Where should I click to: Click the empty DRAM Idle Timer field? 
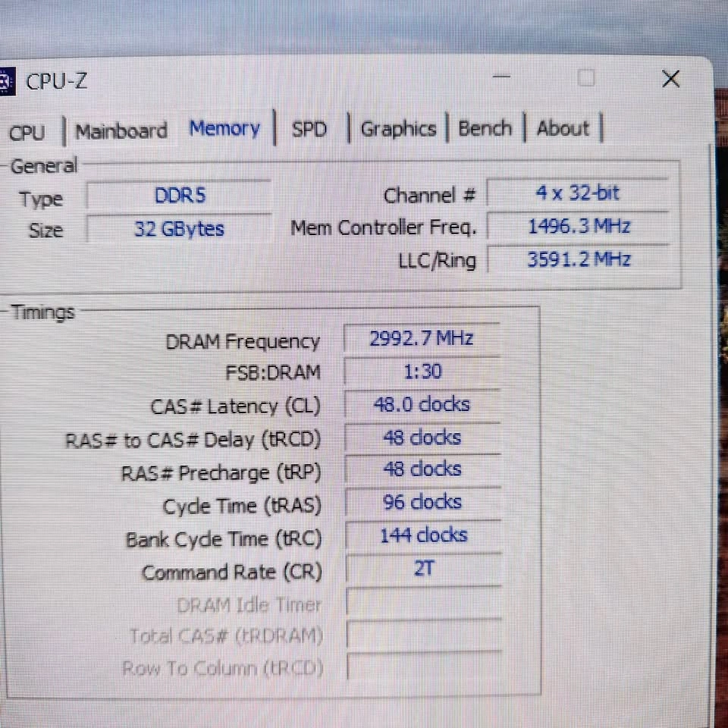424,601
